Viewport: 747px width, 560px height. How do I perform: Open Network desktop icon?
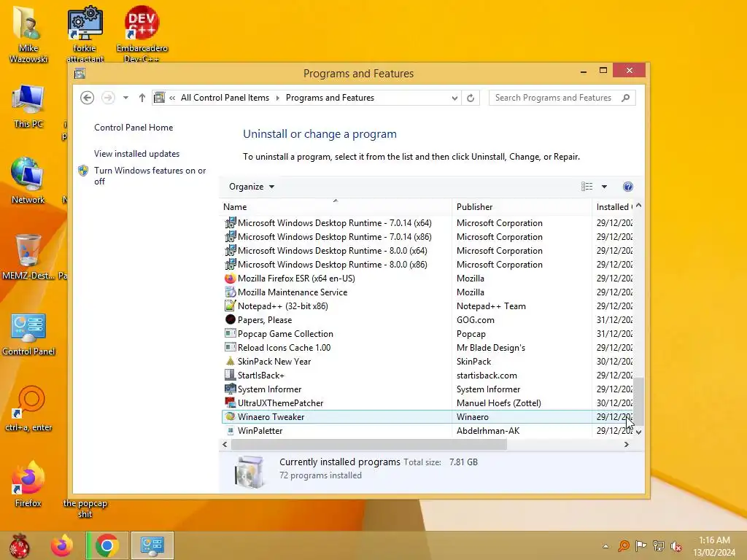point(28,181)
